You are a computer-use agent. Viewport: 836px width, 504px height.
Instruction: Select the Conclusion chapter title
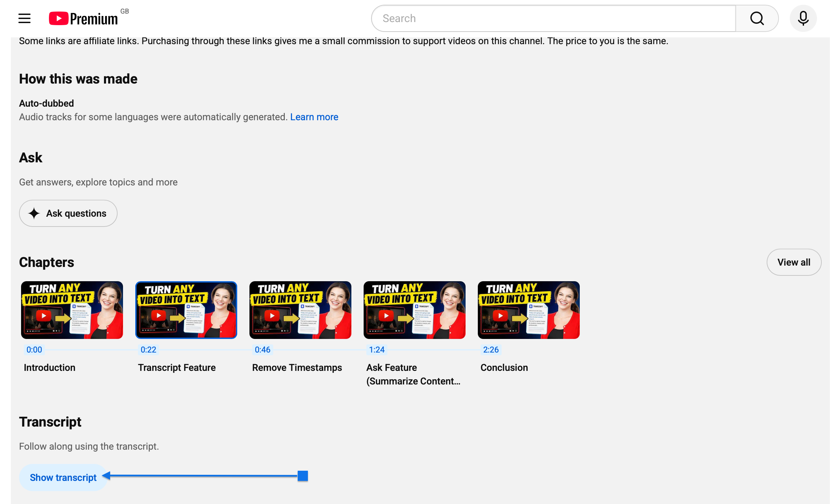tap(504, 367)
